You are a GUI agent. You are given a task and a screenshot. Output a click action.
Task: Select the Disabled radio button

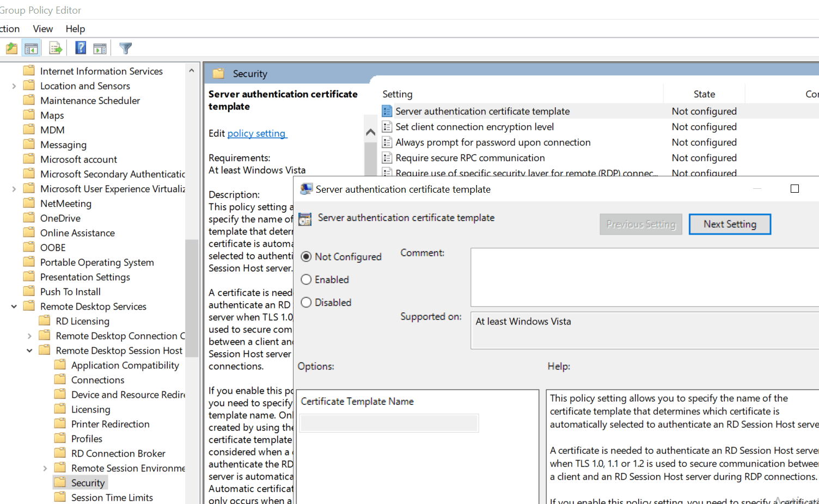pos(306,302)
